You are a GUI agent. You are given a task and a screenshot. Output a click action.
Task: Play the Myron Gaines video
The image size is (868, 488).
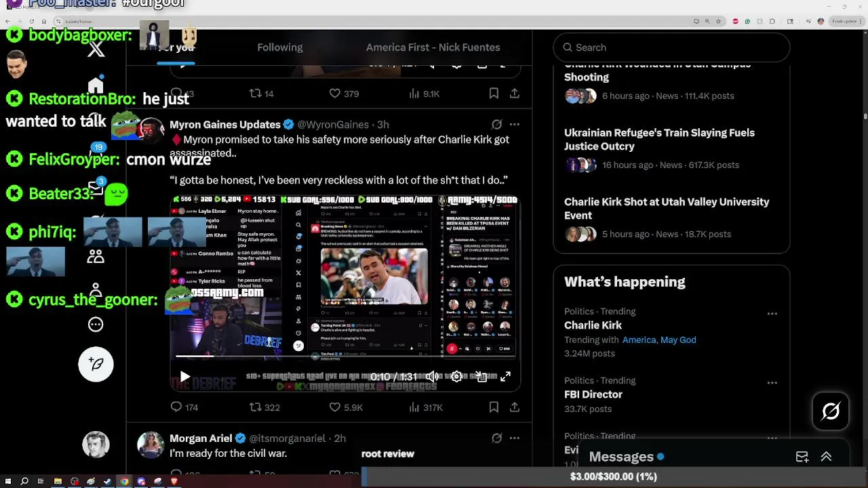(185, 377)
